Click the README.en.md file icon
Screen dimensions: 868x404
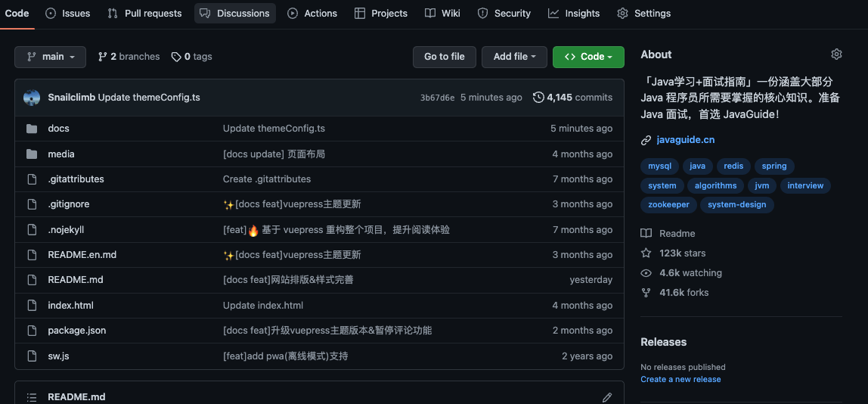click(x=32, y=255)
